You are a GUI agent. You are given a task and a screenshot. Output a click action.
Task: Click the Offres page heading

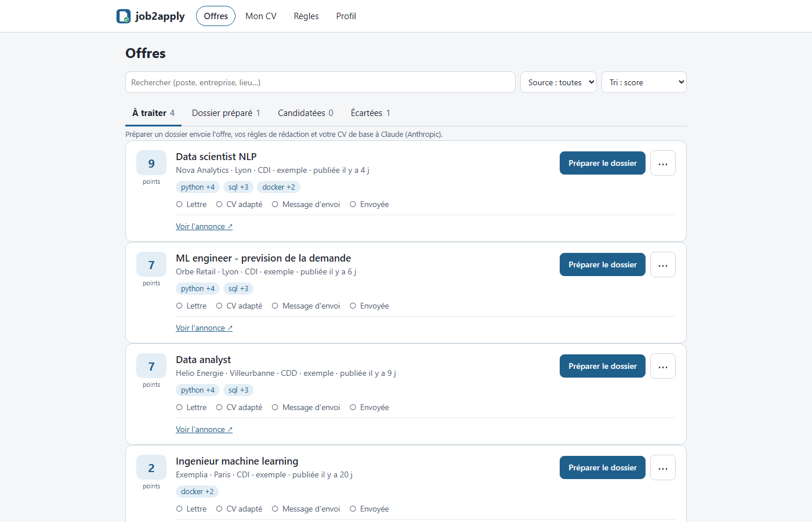146,53
